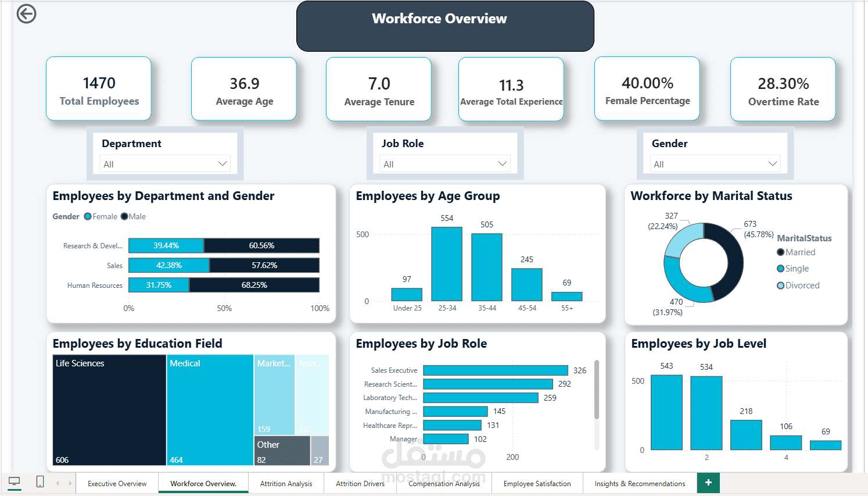
Task: Click the Job Role chart scrollbar
Action: coord(597,390)
